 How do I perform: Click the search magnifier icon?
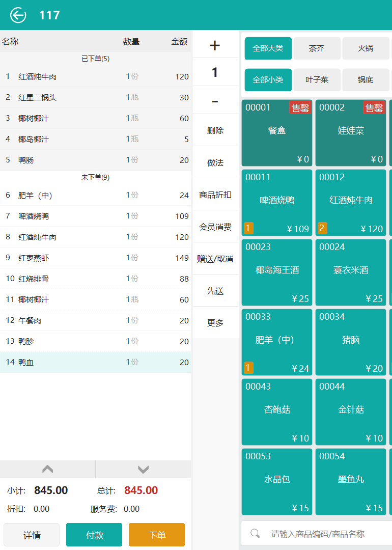[x=256, y=534]
